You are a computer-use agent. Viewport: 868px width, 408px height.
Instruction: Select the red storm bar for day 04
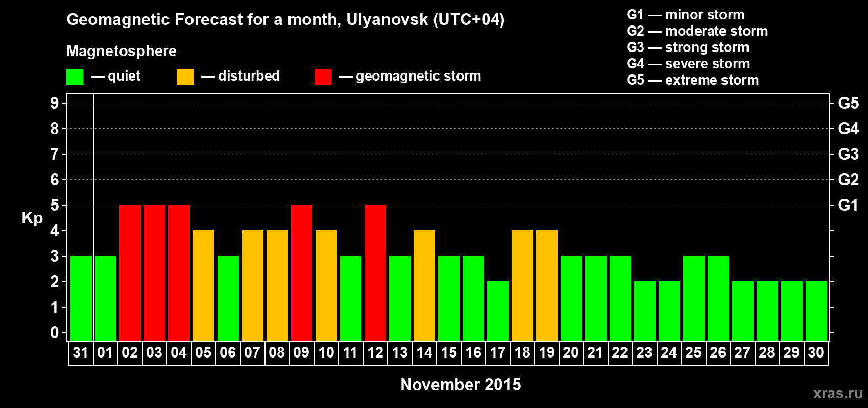(179, 272)
